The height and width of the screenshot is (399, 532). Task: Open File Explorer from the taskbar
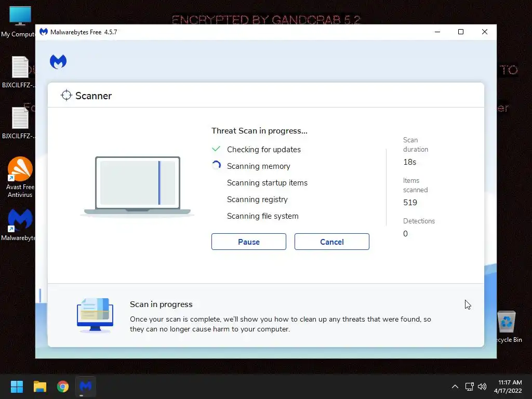[39, 387]
